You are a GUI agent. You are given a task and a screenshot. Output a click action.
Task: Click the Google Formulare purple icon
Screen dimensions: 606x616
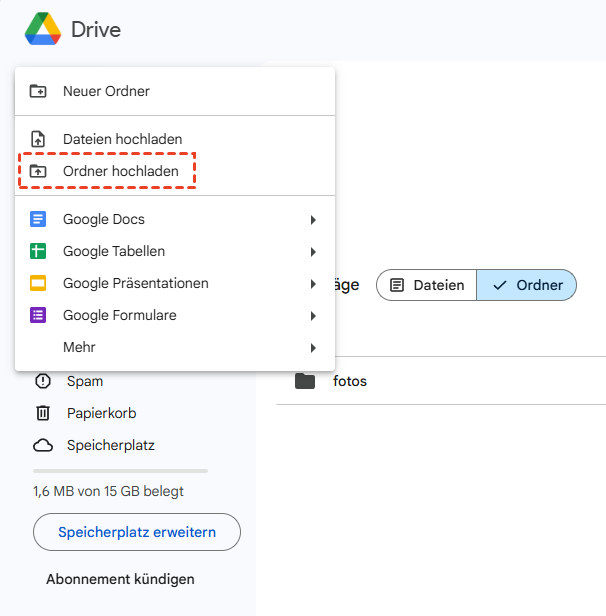point(38,315)
